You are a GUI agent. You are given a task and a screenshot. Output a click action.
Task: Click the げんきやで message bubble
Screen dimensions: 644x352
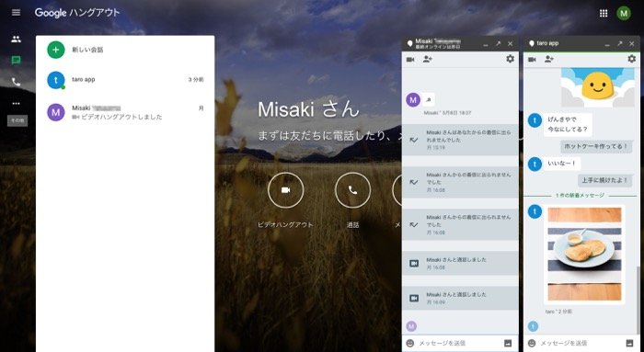568,124
